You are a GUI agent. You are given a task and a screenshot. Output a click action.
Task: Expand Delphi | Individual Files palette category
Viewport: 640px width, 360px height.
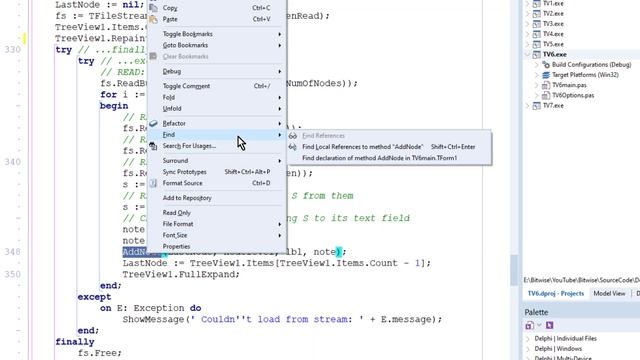[528, 339]
